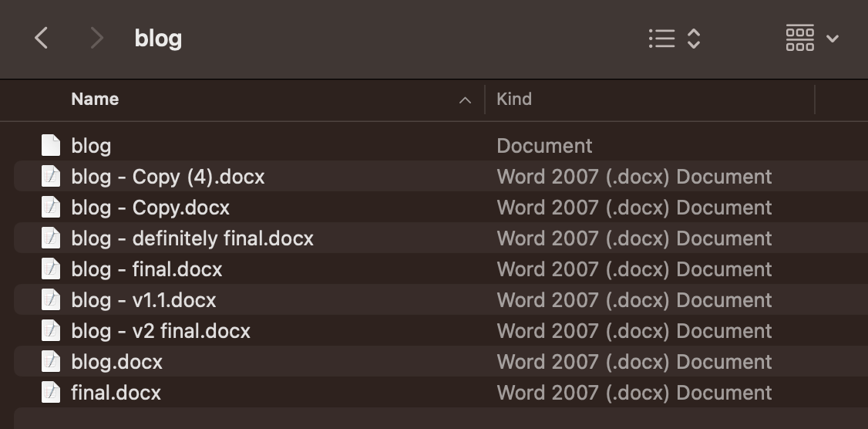Image resolution: width=868 pixels, height=429 pixels.
Task: Select the blog.docx file name
Action: pos(116,362)
